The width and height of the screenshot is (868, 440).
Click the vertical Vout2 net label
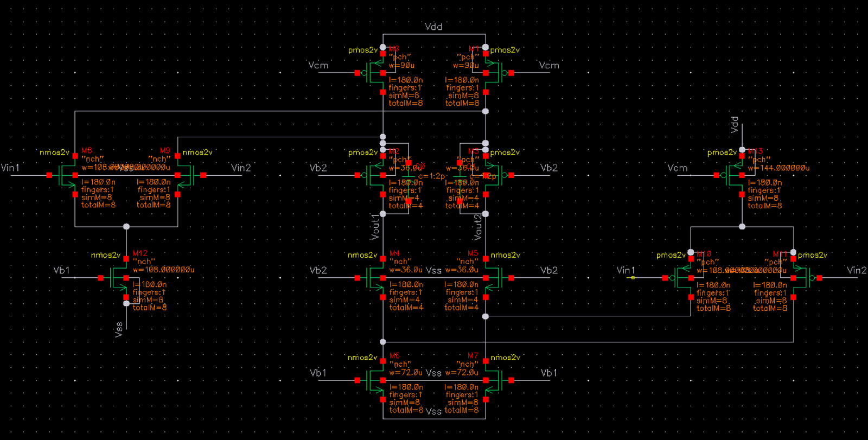point(477,227)
